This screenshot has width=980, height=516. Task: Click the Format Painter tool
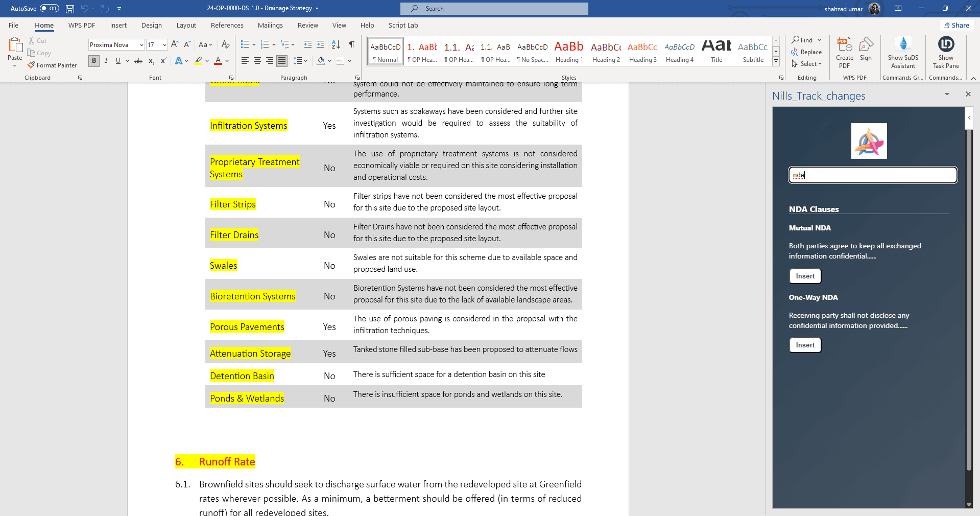pos(52,65)
